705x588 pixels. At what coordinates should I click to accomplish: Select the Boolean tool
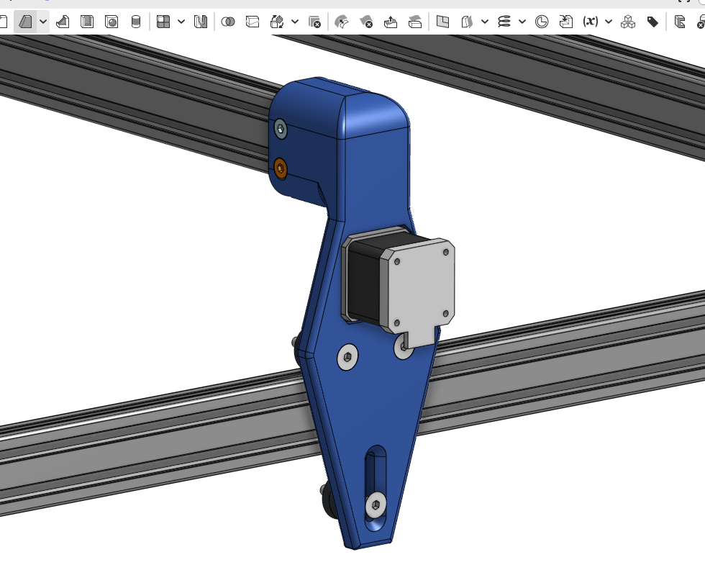click(x=228, y=22)
